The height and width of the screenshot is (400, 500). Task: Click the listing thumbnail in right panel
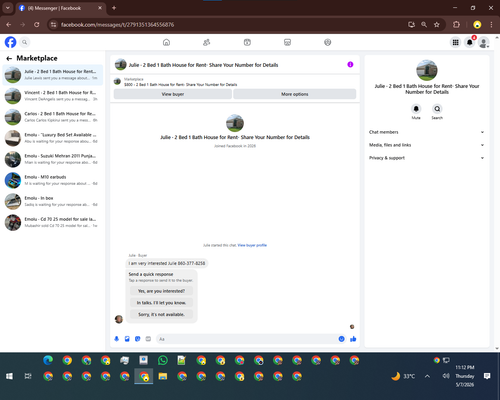pyautogui.click(x=427, y=70)
